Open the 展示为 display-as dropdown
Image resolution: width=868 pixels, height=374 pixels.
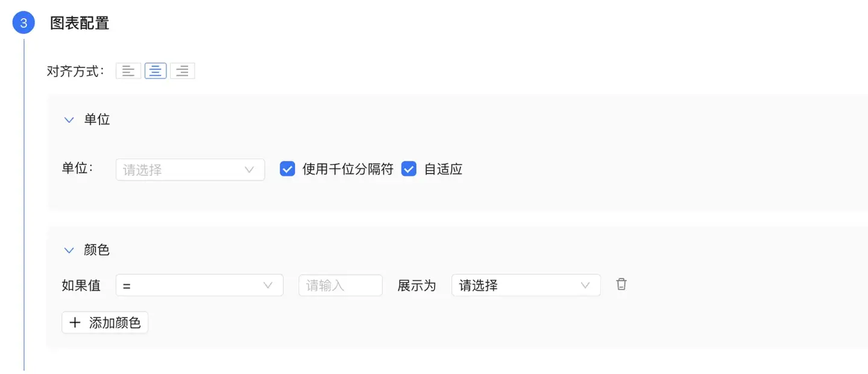[x=524, y=285]
